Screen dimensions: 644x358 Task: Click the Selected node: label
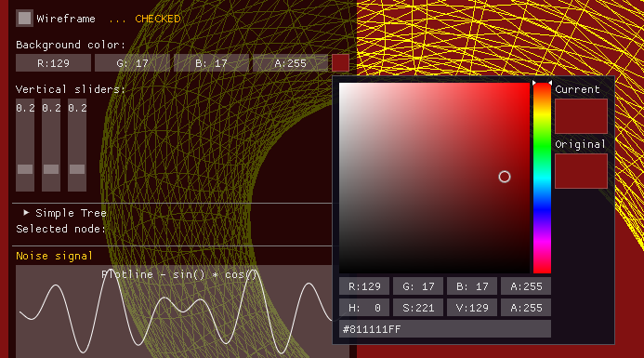pyautogui.click(x=60, y=229)
